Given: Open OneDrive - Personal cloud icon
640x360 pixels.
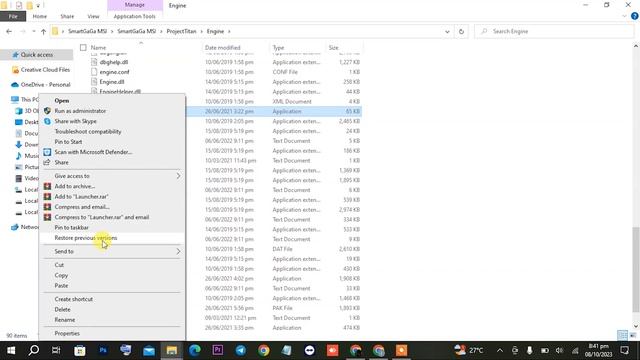Looking at the screenshot, I should (x=15, y=85).
